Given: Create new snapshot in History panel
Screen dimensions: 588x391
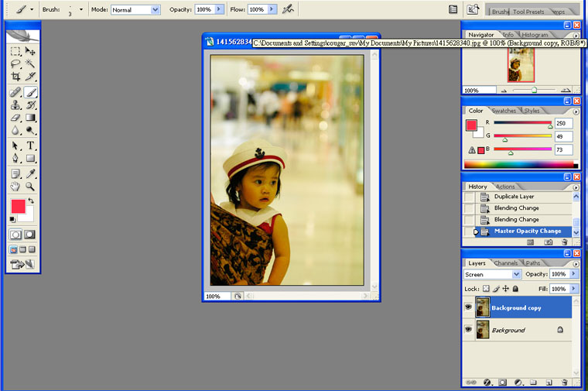Looking at the screenshot, I should point(549,242).
